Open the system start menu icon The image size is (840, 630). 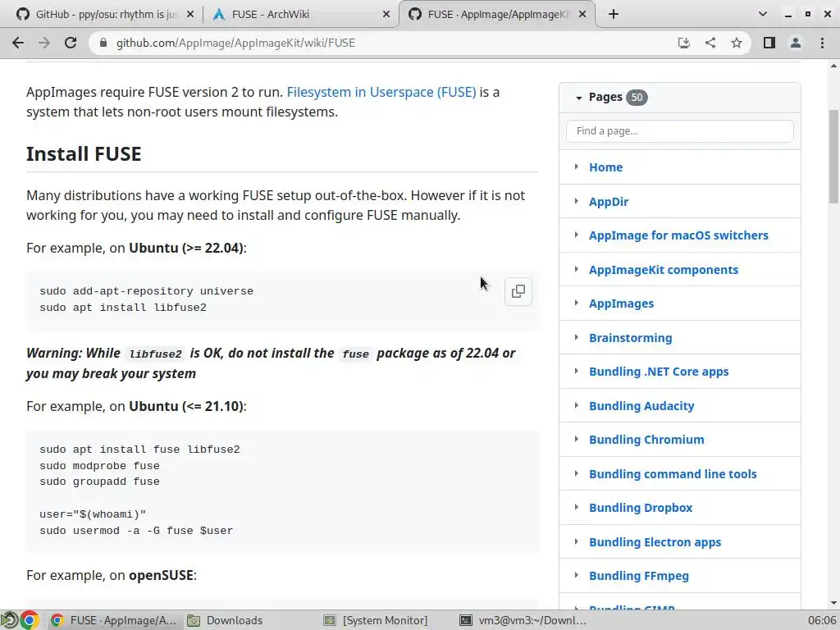(x=9, y=620)
